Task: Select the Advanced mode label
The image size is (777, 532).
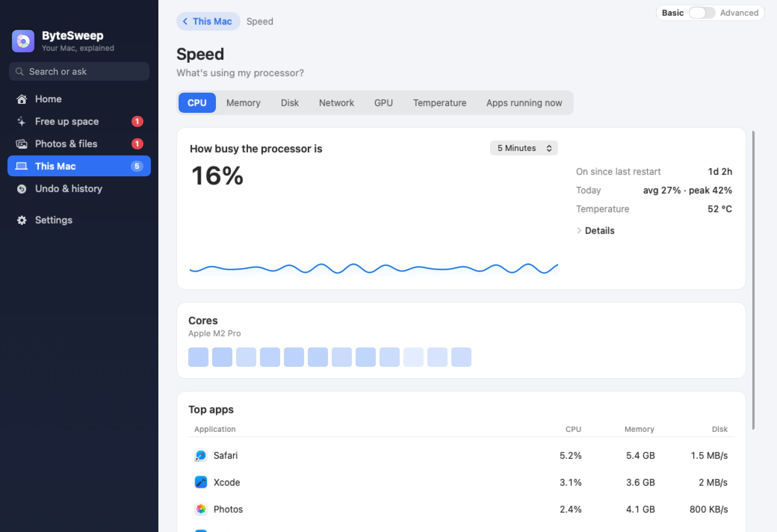Action: pos(739,13)
